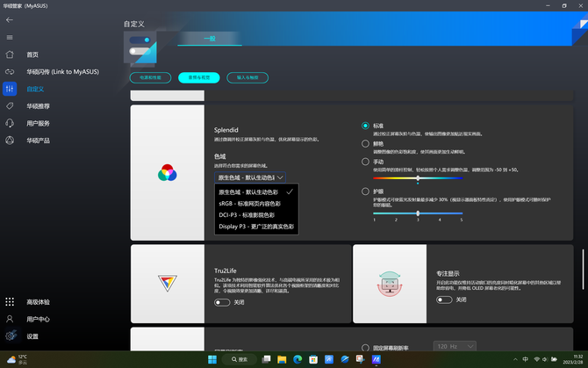Toggle the 专注显示 switch

(x=444, y=299)
